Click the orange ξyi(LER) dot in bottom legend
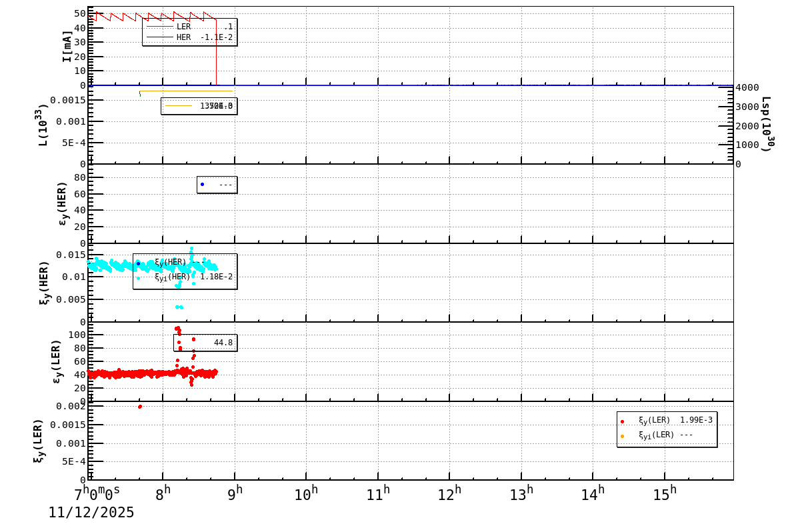The height and width of the screenshot is (532, 800). [x=622, y=437]
